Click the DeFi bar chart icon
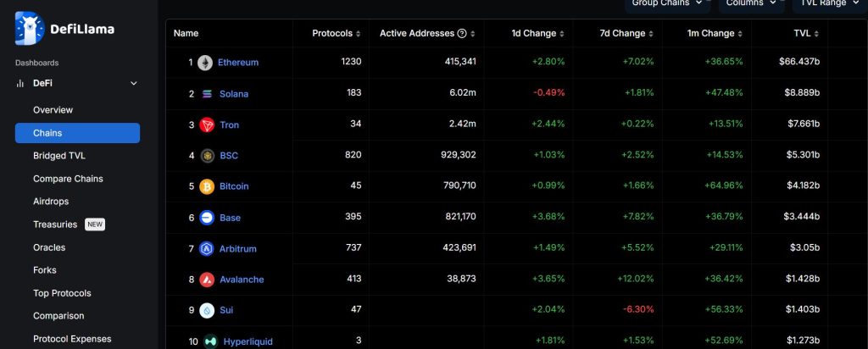Viewport: 868px width, 349px height. point(20,84)
